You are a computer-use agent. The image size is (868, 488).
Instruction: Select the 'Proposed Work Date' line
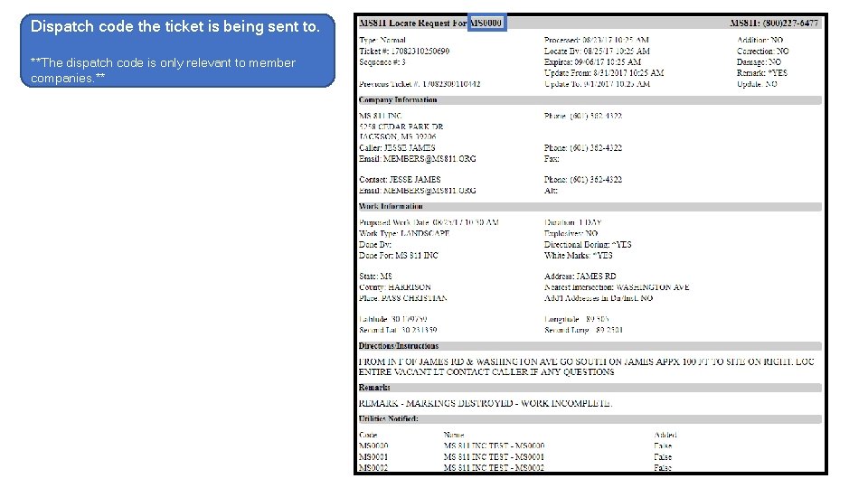pos(429,222)
